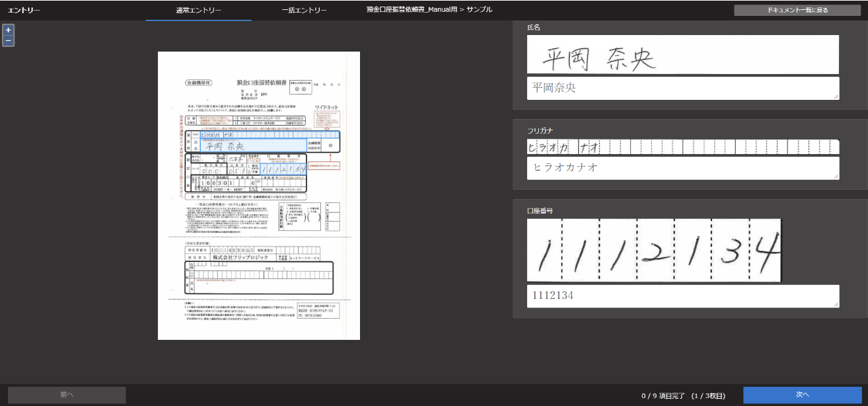Click the scanned 預金口座振替依頼書 document preview

click(259, 196)
